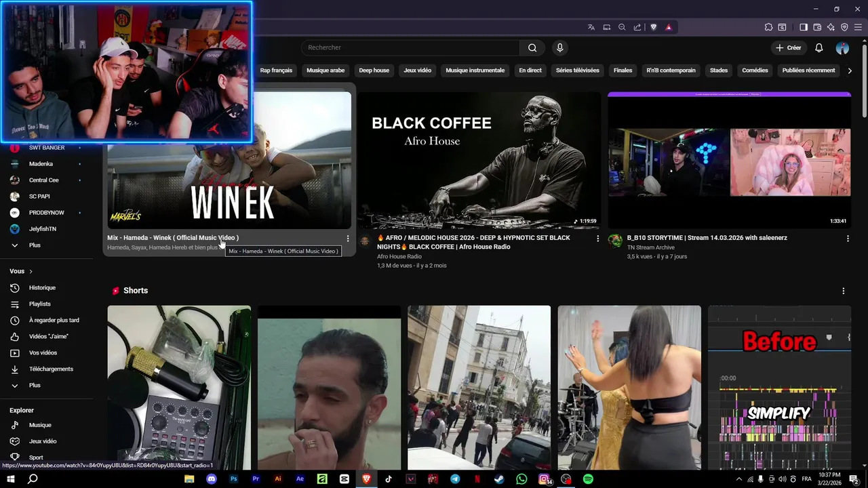Open Playlists in the sidebar

pyautogui.click(x=40, y=304)
